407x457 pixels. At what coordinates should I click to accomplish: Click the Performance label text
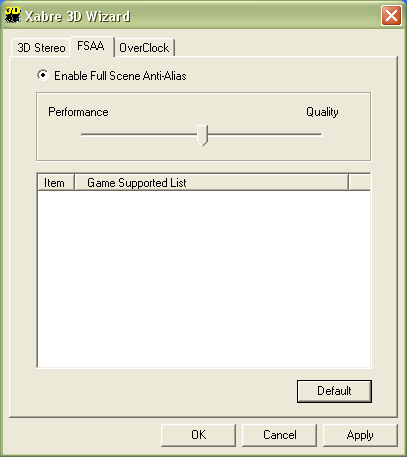[78, 112]
